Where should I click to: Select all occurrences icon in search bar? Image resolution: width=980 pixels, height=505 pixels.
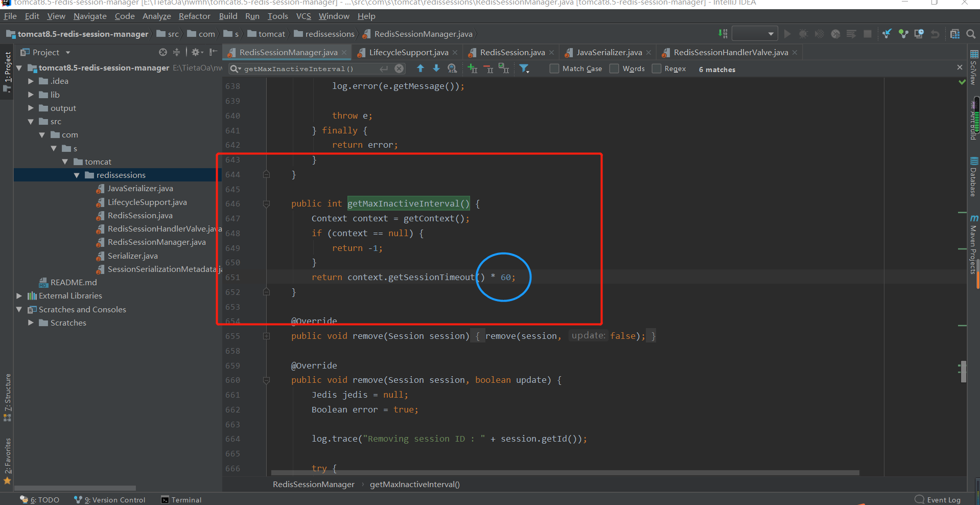(504, 68)
